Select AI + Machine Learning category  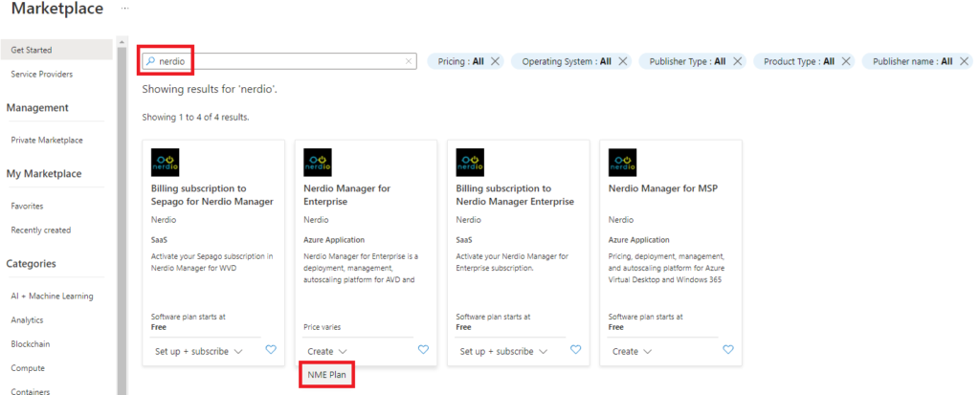coord(52,296)
